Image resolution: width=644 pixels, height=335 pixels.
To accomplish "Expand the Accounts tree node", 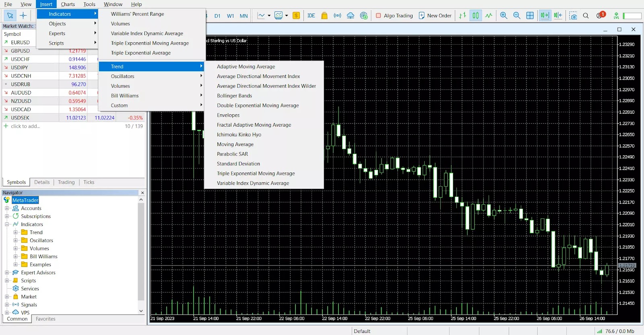I will [7, 208].
